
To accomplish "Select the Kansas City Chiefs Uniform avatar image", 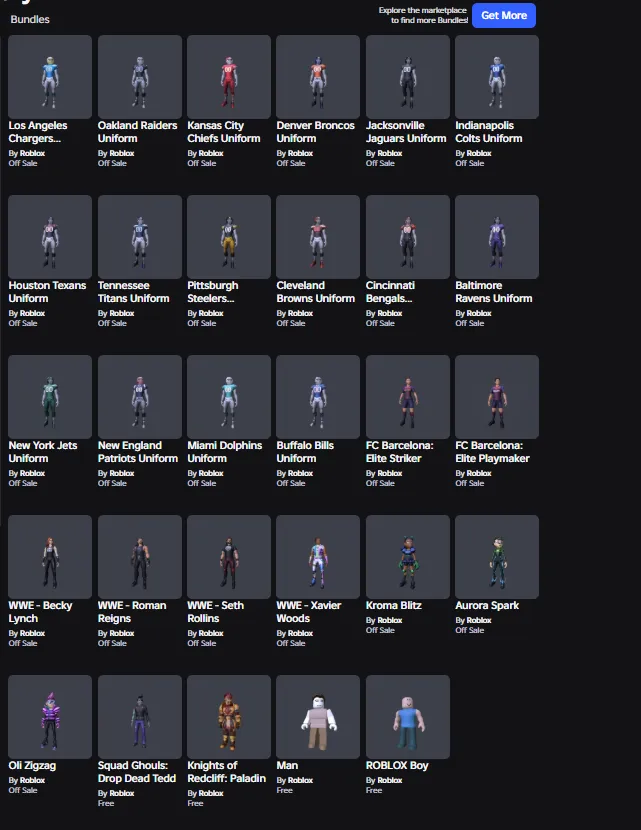I will (x=229, y=77).
